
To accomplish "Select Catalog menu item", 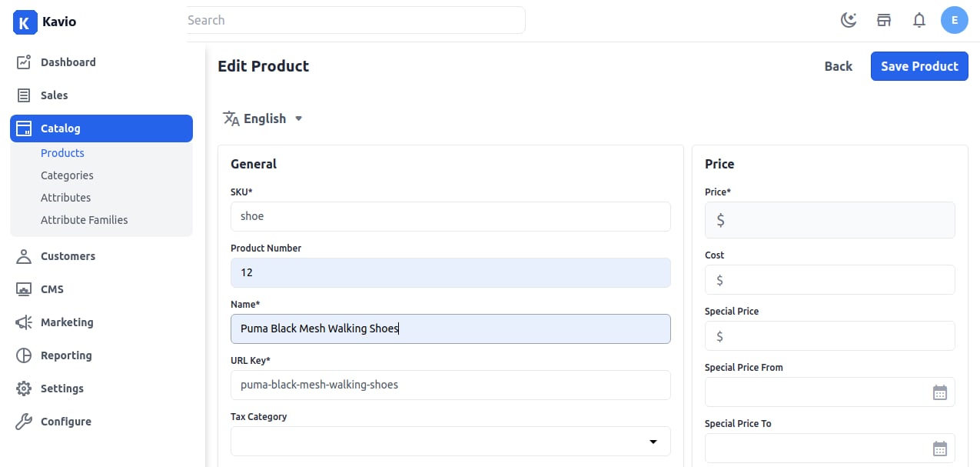I will pyautogui.click(x=101, y=128).
